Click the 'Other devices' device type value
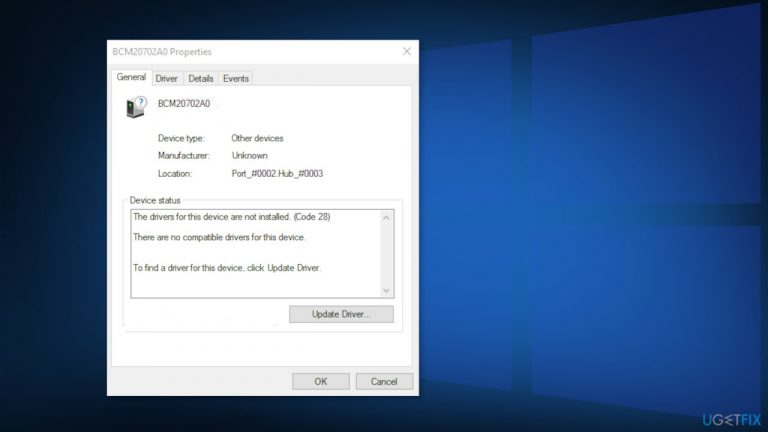This screenshot has width=768, height=432. tap(257, 139)
